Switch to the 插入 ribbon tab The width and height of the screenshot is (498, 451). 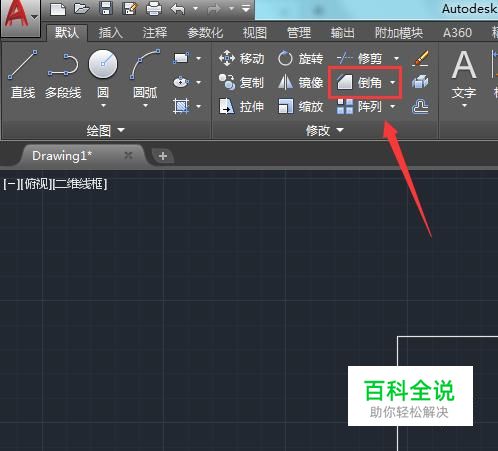[111, 33]
